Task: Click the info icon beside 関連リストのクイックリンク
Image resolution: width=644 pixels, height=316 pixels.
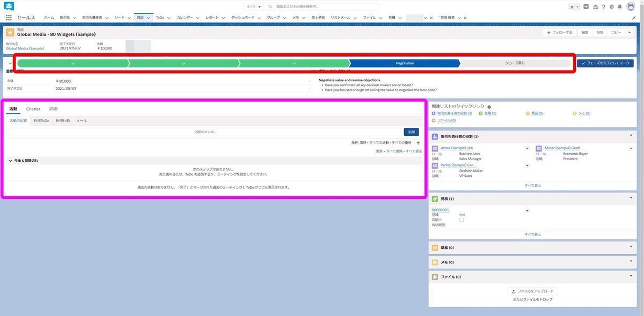Action: tap(489, 107)
